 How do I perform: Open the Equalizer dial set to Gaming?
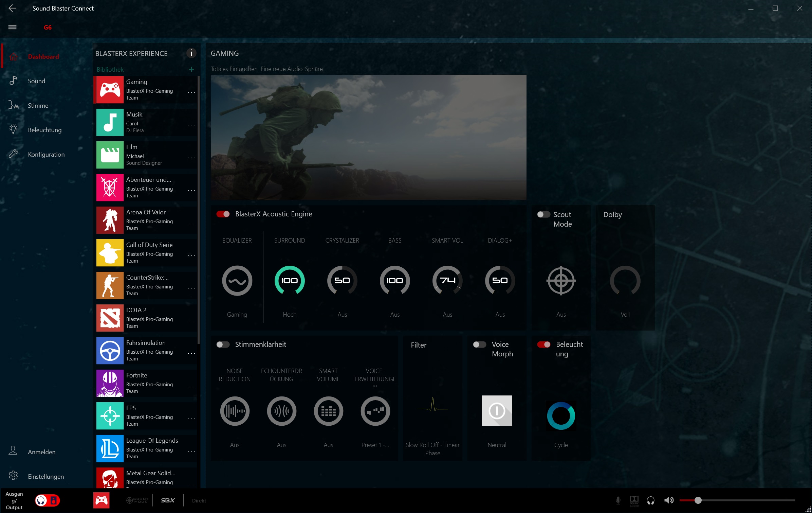click(x=237, y=281)
